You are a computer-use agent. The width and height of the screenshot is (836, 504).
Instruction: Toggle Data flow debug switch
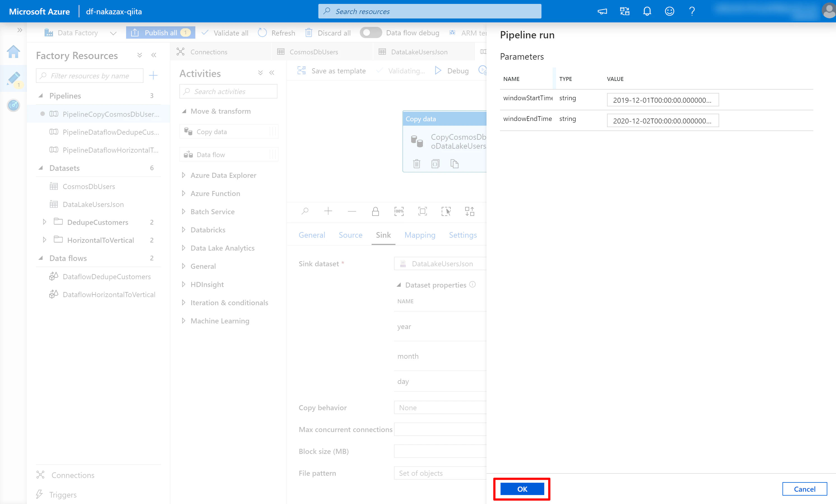pyautogui.click(x=370, y=32)
